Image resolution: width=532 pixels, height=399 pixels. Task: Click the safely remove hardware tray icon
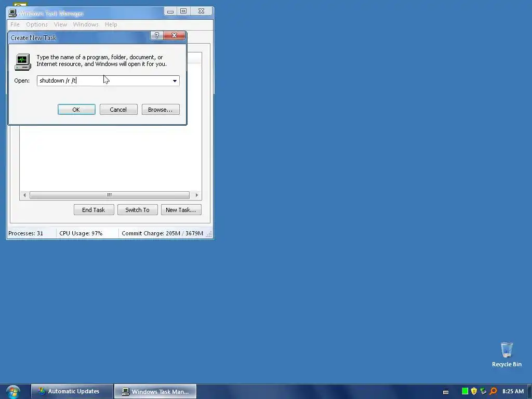[x=484, y=391]
